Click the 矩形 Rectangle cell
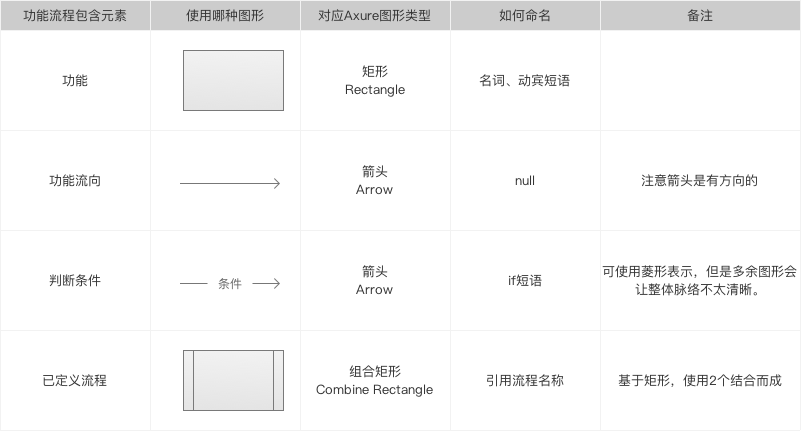The image size is (801, 431). (375, 80)
